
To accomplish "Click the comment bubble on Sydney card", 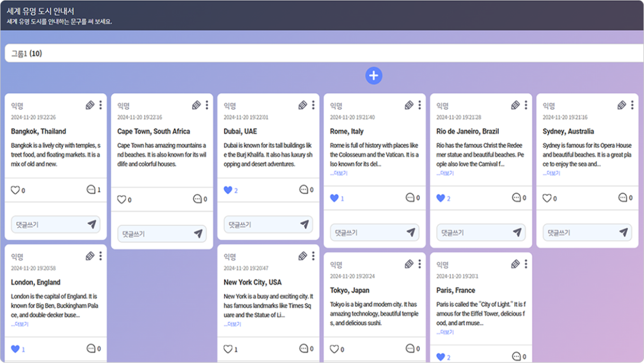I will [x=623, y=198].
